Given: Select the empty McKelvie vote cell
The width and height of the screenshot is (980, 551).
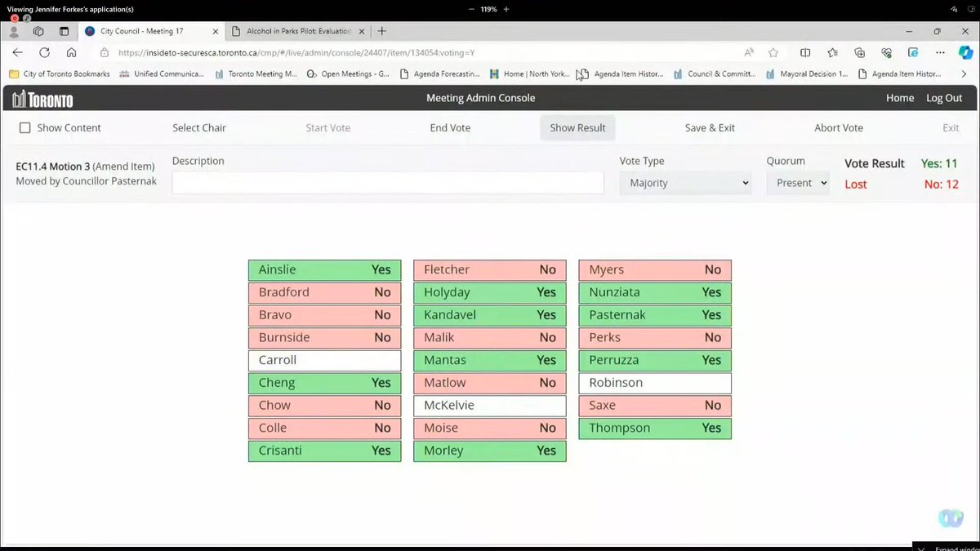Looking at the screenshot, I should 489,406.
